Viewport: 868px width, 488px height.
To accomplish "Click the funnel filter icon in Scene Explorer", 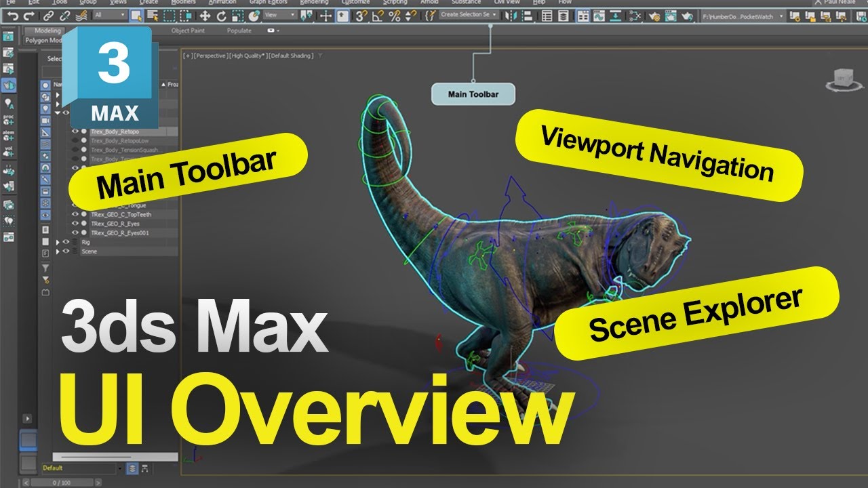I will pos(45,268).
